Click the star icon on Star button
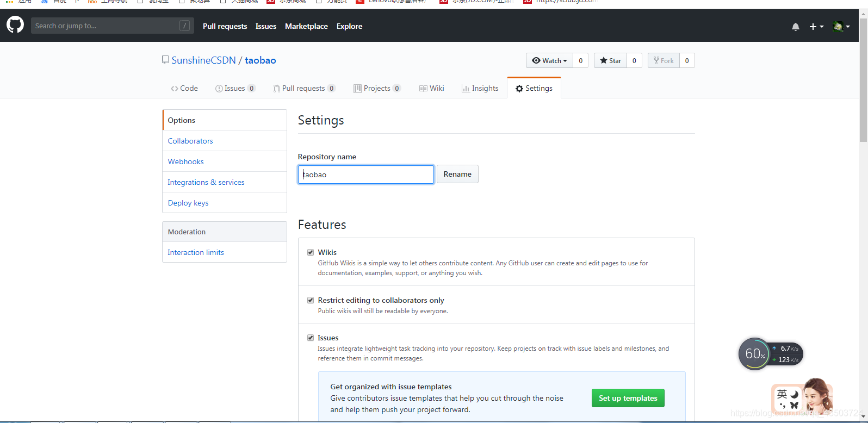This screenshot has width=868, height=423. (x=604, y=60)
